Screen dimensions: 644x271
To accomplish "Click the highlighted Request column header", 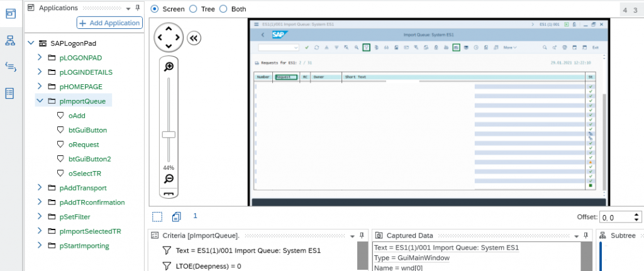I will [286, 77].
